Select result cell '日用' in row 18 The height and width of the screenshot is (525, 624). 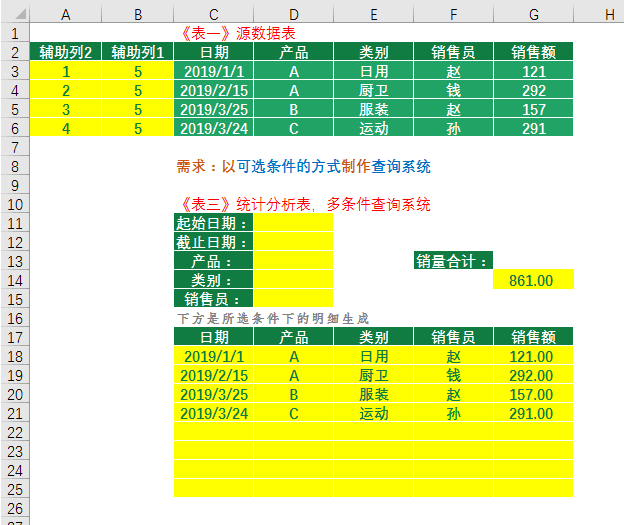tap(374, 356)
